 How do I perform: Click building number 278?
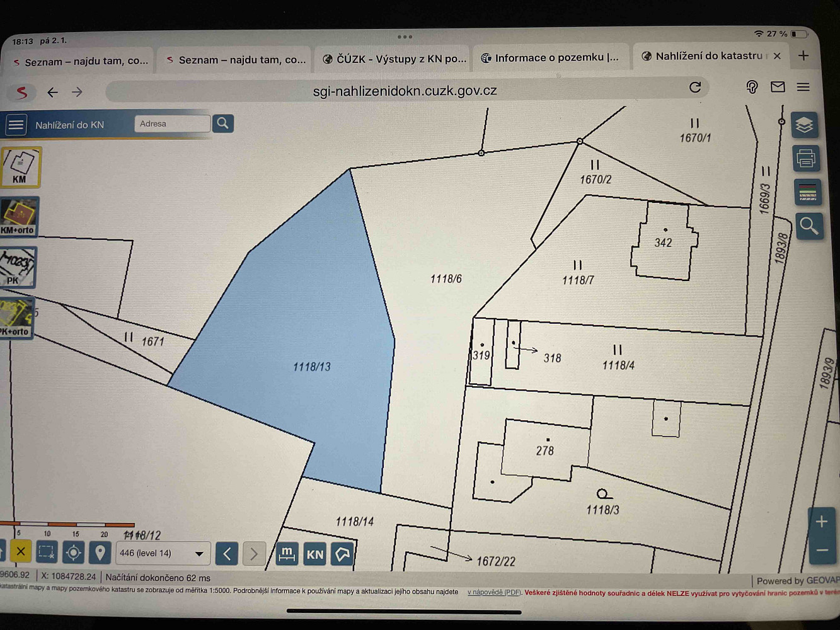click(x=545, y=450)
